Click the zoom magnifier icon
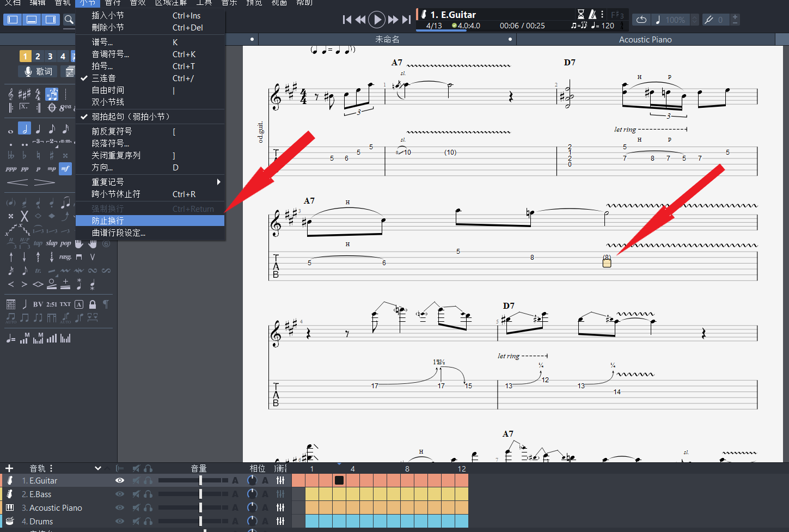Viewport: 789px width, 532px height. (x=69, y=20)
